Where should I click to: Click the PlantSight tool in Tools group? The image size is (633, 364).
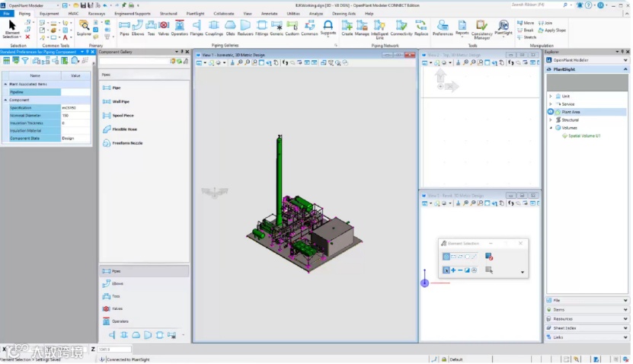point(504,28)
